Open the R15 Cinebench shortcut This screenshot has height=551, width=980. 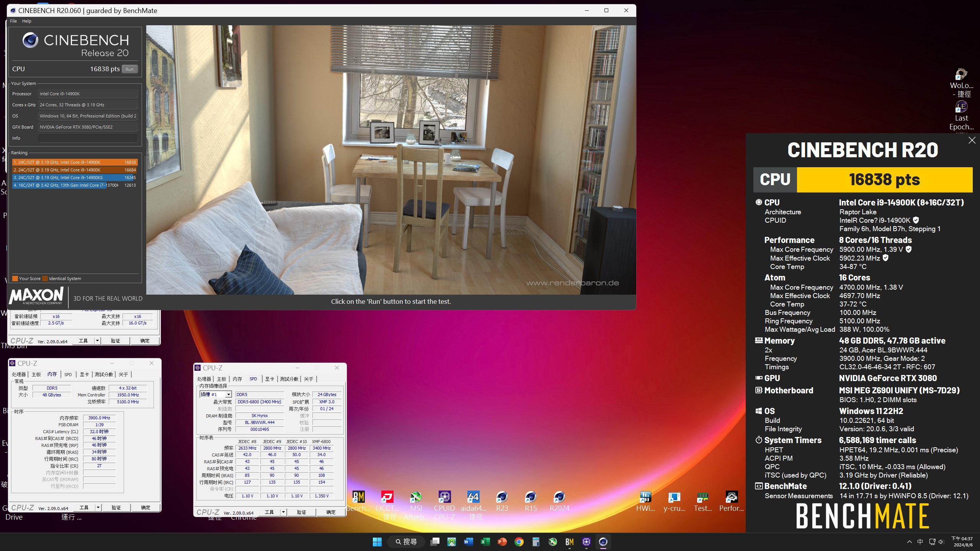click(531, 501)
